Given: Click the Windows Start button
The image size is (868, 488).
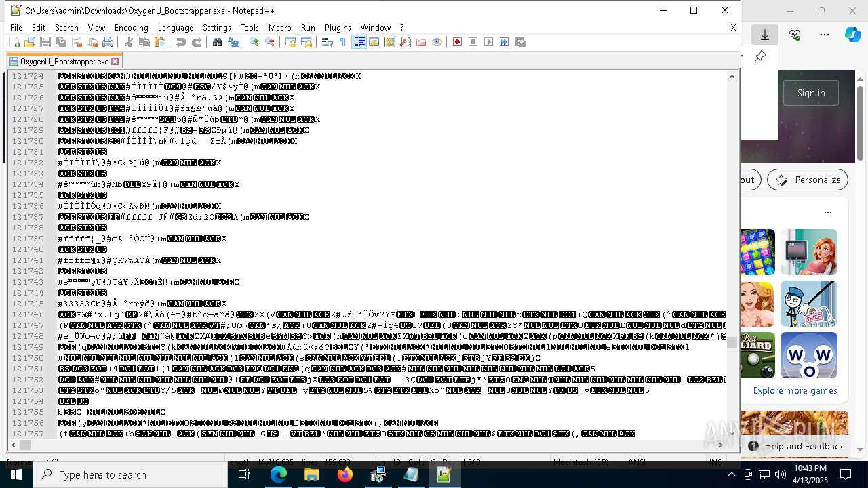Looking at the screenshot, I should tap(16, 474).
